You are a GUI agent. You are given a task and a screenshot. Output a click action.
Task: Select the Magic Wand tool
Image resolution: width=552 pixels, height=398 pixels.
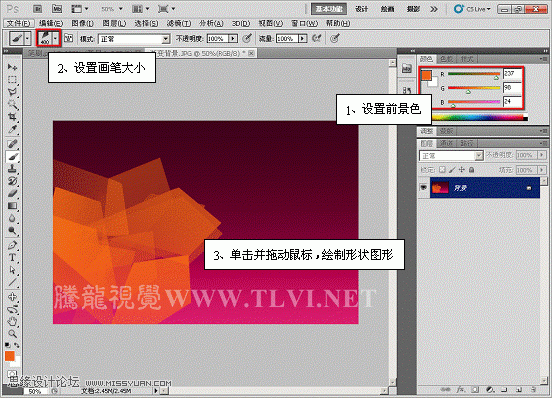[x=12, y=104]
